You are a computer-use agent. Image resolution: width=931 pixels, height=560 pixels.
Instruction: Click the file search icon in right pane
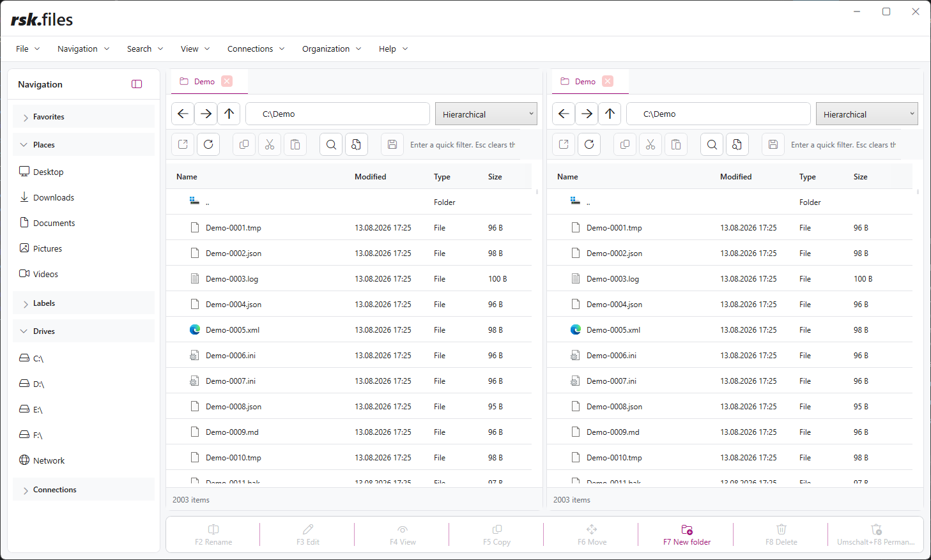[x=737, y=144]
